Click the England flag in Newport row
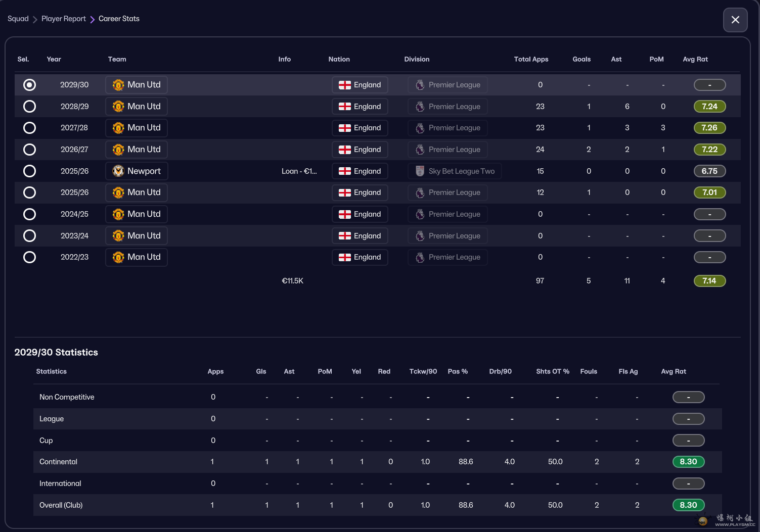Image resolution: width=760 pixels, height=532 pixels. 345,171
